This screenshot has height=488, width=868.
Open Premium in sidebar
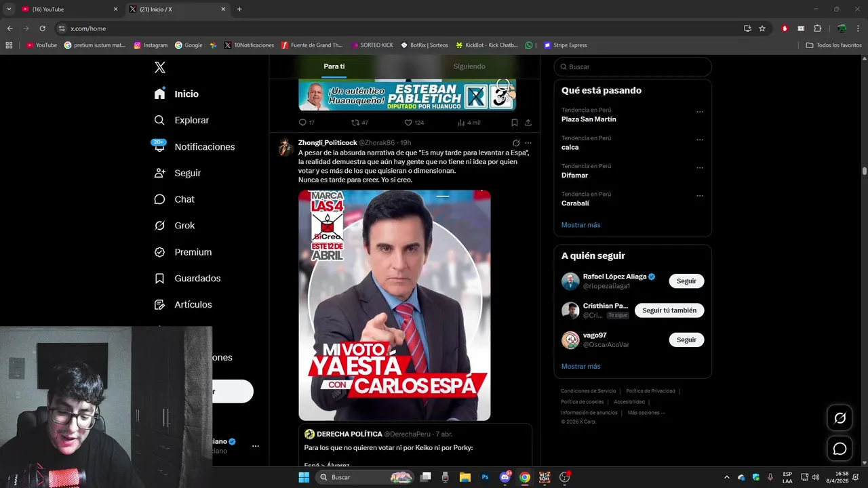[183, 252]
